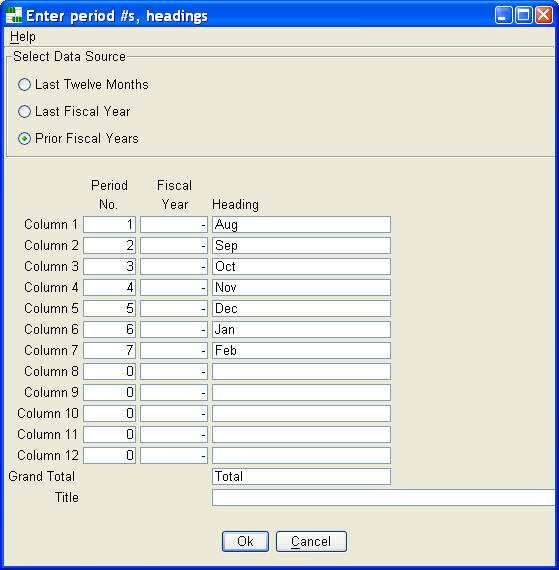This screenshot has width=559, height=570.
Task: Click the application icon in the title bar
Action: click(x=14, y=15)
